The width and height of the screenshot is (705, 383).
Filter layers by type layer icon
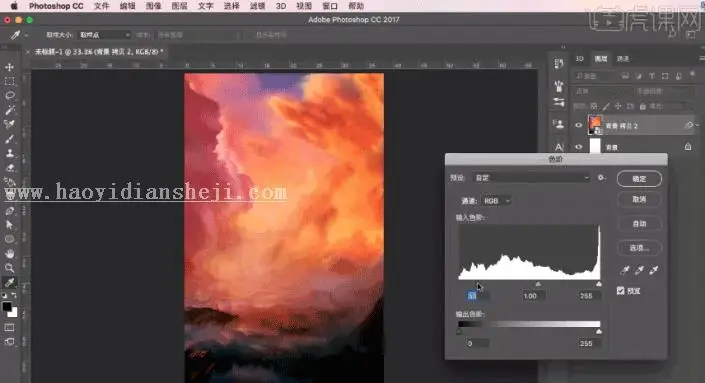pos(651,76)
